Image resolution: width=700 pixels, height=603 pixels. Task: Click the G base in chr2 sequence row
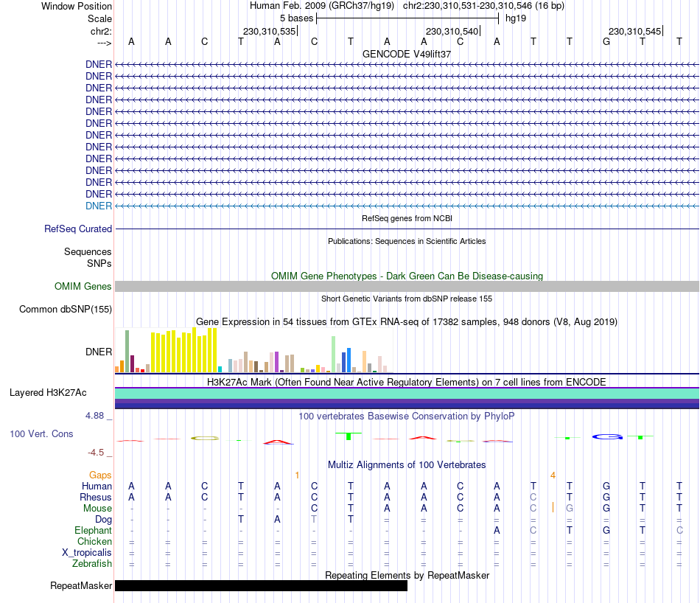click(x=606, y=41)
